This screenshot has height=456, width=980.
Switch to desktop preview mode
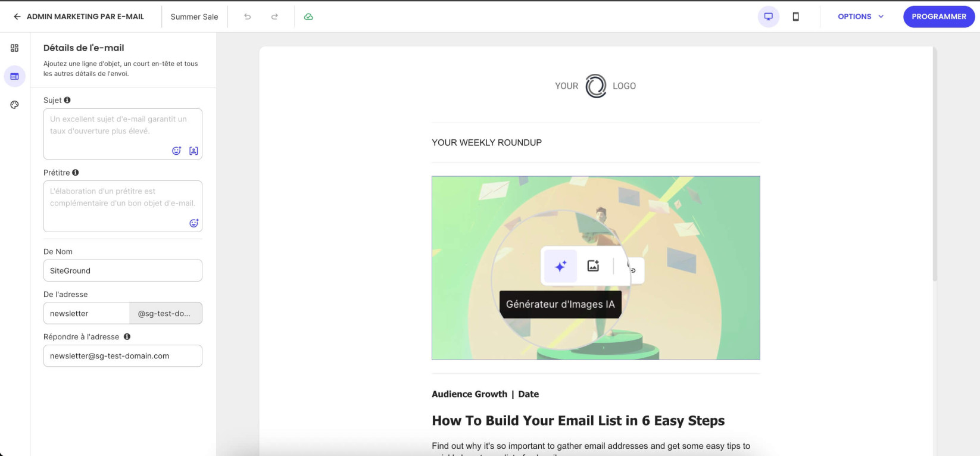[768, 17]
